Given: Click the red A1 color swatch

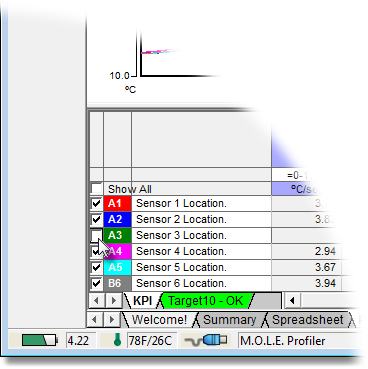Looking at the screenshot, I should tap(117, 203).
